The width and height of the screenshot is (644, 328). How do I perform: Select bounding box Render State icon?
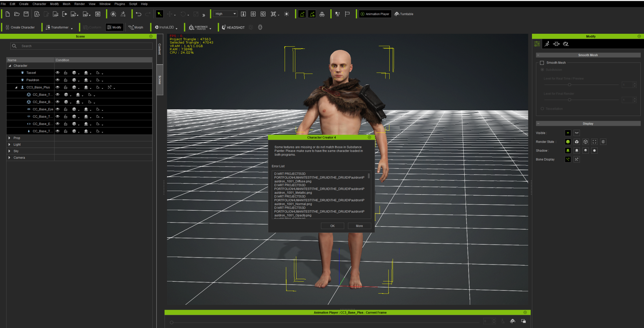point(594,141)
